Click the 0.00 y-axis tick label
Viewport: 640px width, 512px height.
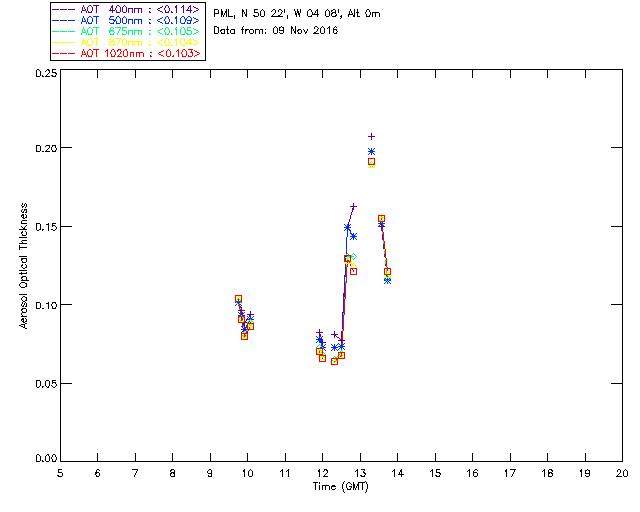(46, 458)
